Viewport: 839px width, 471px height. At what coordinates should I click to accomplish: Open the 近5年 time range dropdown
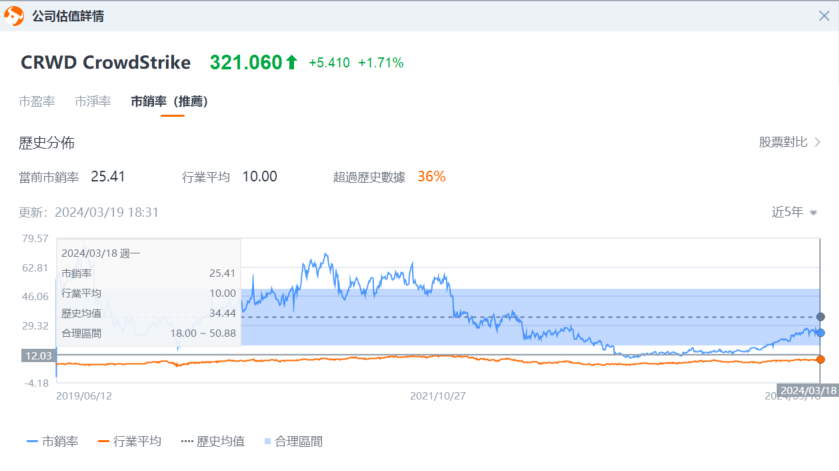coord(794,212)
